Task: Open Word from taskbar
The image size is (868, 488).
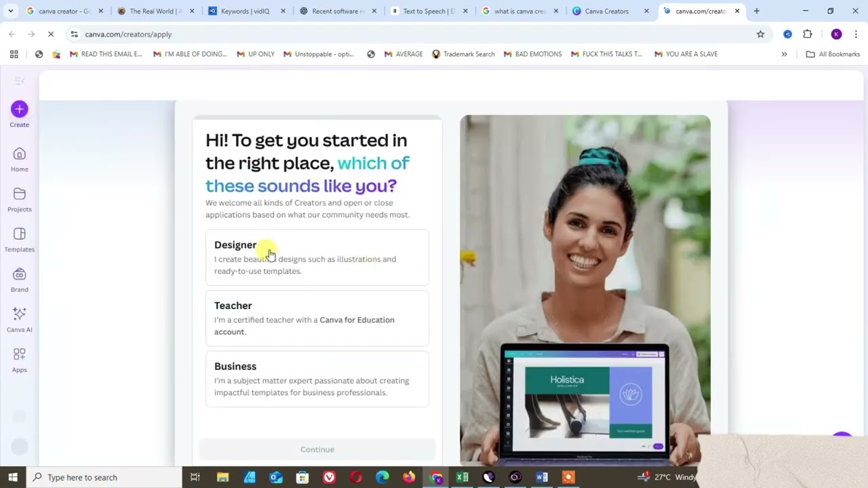Action: click(x=542, y=477)
